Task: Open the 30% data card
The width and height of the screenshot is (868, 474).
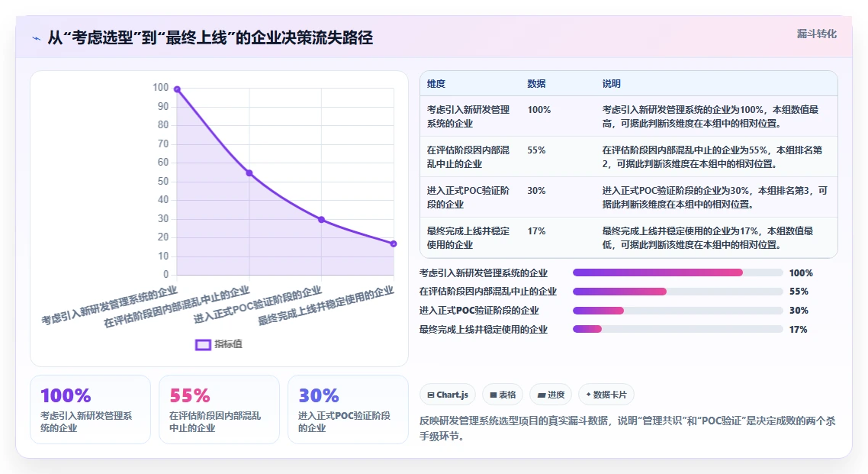Action: point(349,409)
